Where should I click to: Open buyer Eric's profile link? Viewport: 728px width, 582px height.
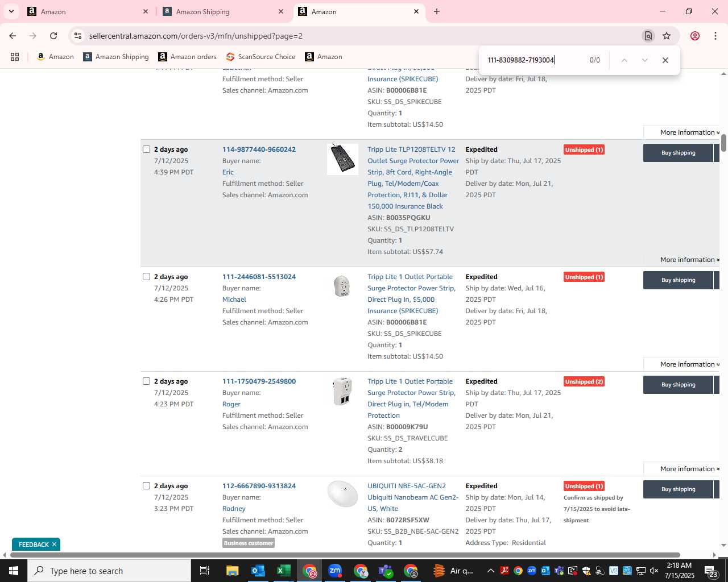(228, 172)
